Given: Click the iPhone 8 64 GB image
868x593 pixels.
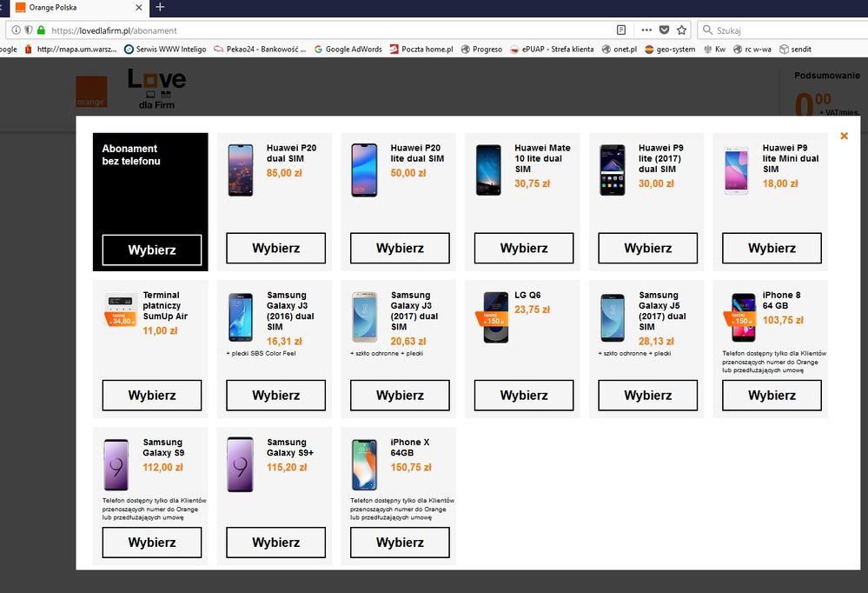Looking at the screenshot, I should [x=740, y=317].
